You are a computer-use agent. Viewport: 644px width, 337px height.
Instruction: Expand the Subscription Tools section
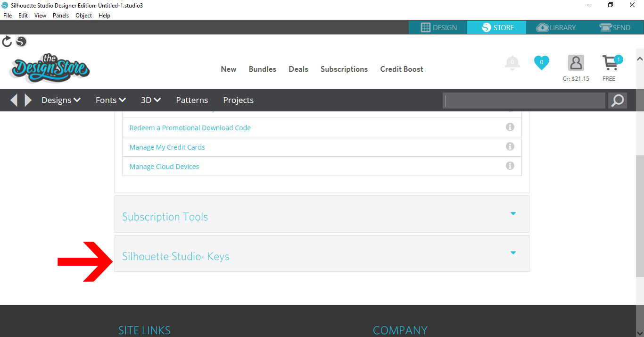pyautogui.click(x=322, y=214)
